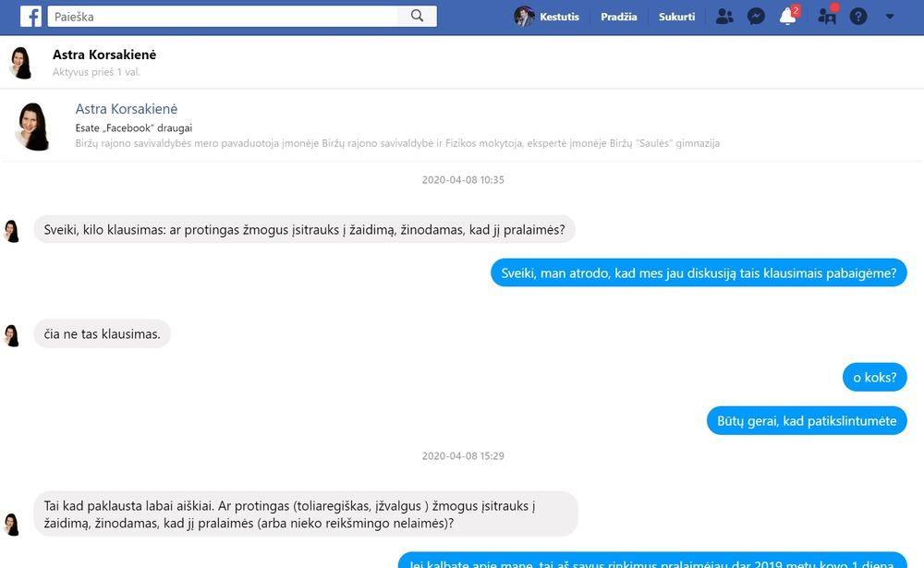The height and width of the screenshot is (568, 924).
Task: Click Kestutis profile picture in top bar
Action: (524, 17)
